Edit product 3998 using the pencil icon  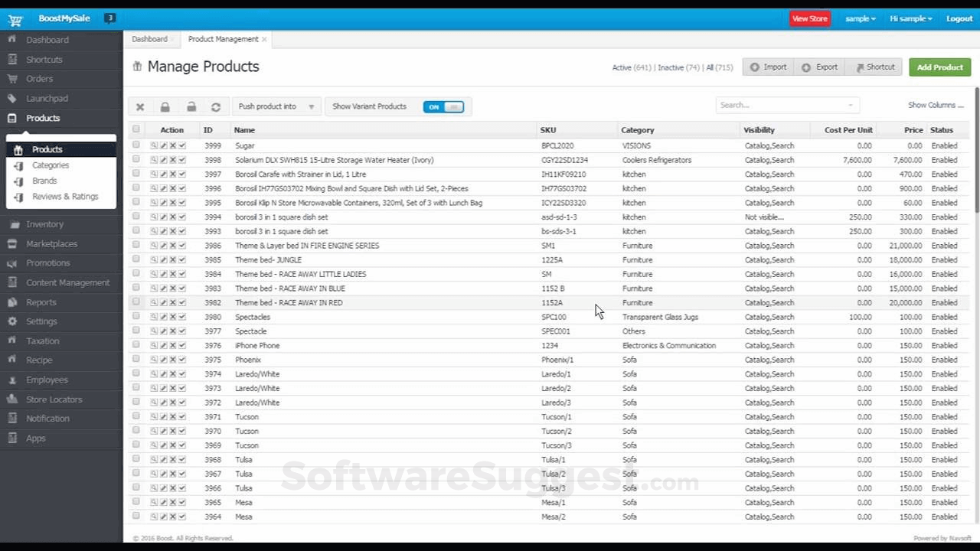162,160
